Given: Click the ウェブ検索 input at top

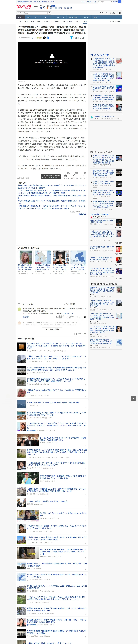Looking at the screenshot, I should click(x=104, y=2).
